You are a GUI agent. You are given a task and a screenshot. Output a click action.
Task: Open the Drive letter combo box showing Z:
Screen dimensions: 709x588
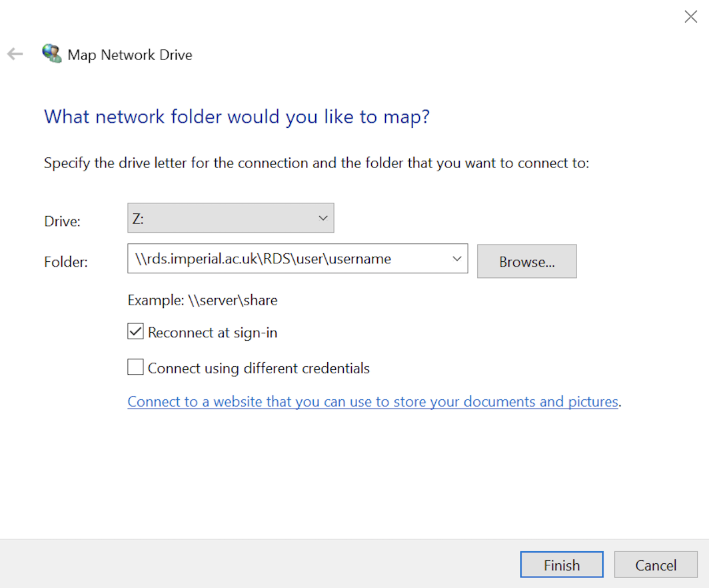pyautogui.click(x=230, y=218)
